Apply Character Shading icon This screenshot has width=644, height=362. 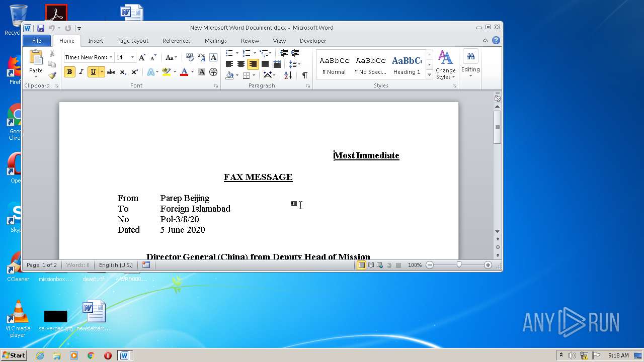(201, 72)
